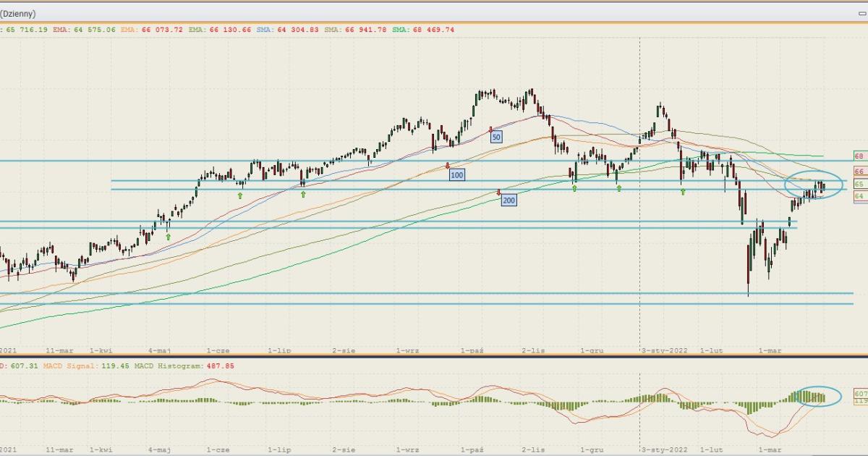Click the red arrow above the 100 label
The image size is (868, 456).
(x=448, y=166)
